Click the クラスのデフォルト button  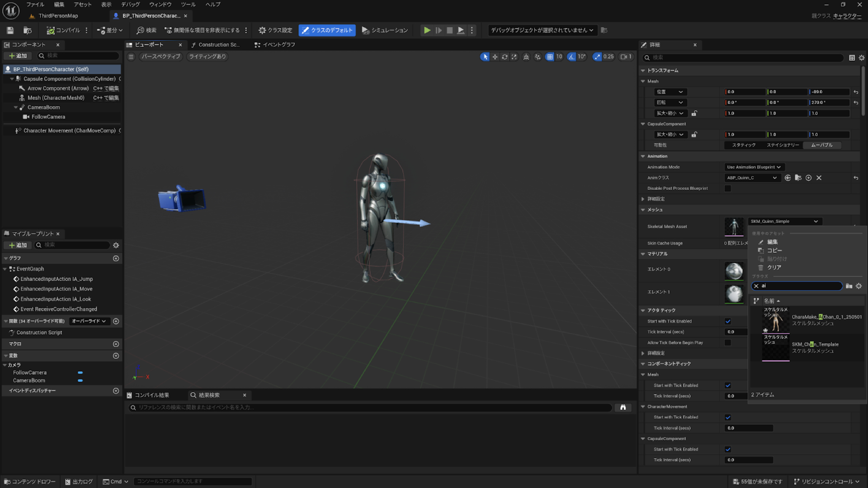point(327,30)
